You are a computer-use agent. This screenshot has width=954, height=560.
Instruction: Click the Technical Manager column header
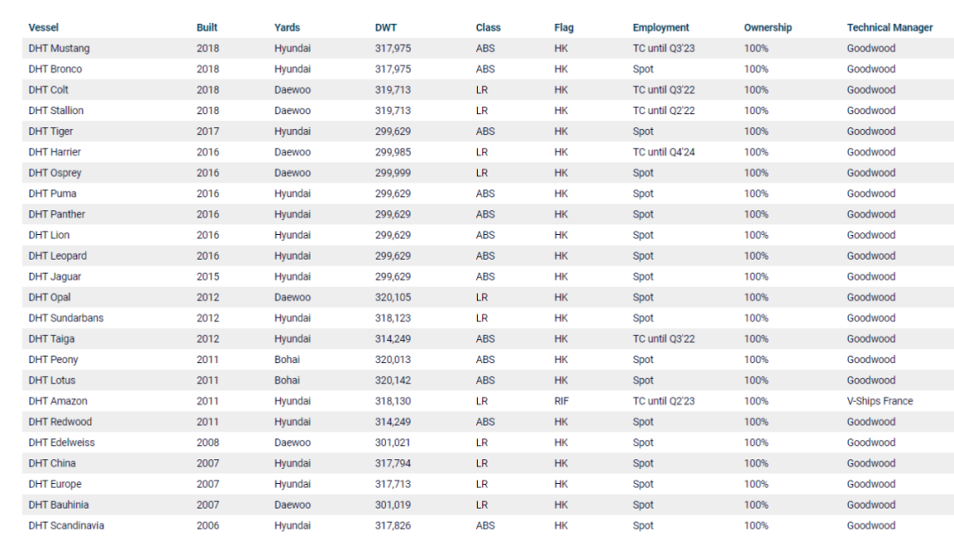890,27
